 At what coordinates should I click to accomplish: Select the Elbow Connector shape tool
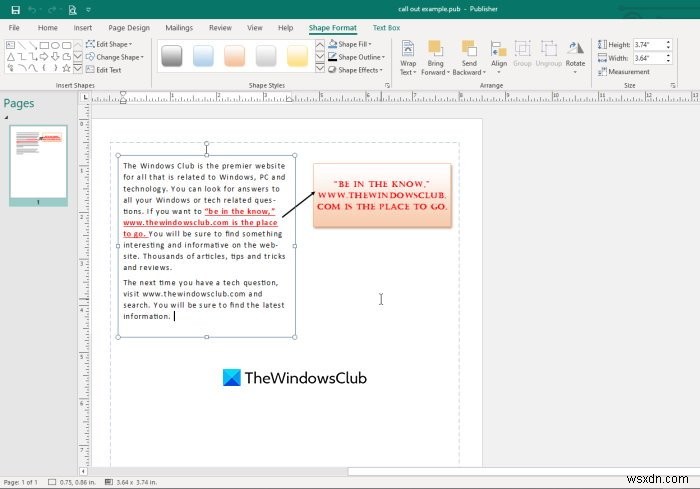(22, 57)
